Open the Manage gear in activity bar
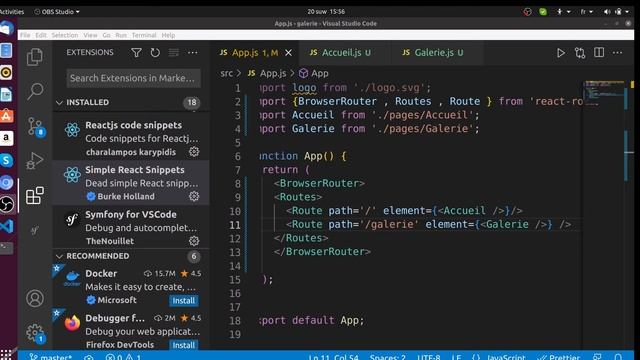Screen dimensions: 640x360 36,333
